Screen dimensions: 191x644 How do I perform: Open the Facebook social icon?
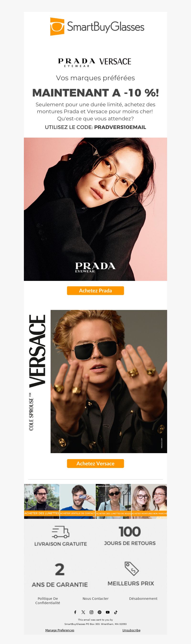tap(75, 612)
